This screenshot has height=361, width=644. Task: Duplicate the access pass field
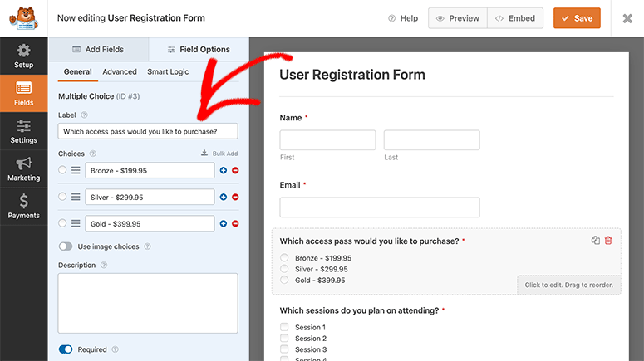(x=596, y=241)
